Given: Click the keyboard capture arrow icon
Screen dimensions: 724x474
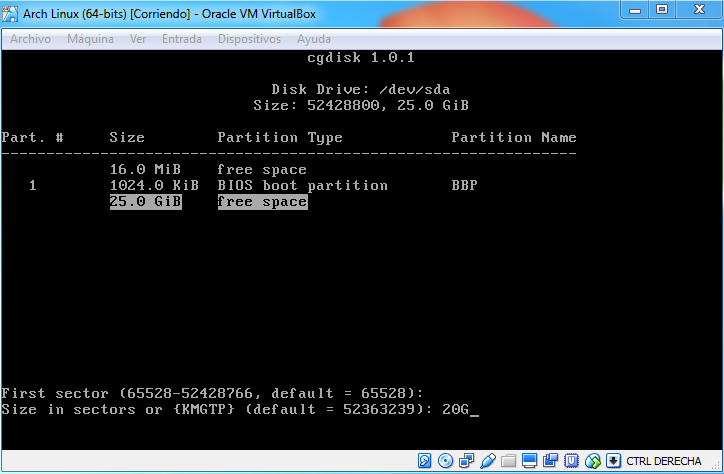Looking at the screenshot, I should (613, 461).
